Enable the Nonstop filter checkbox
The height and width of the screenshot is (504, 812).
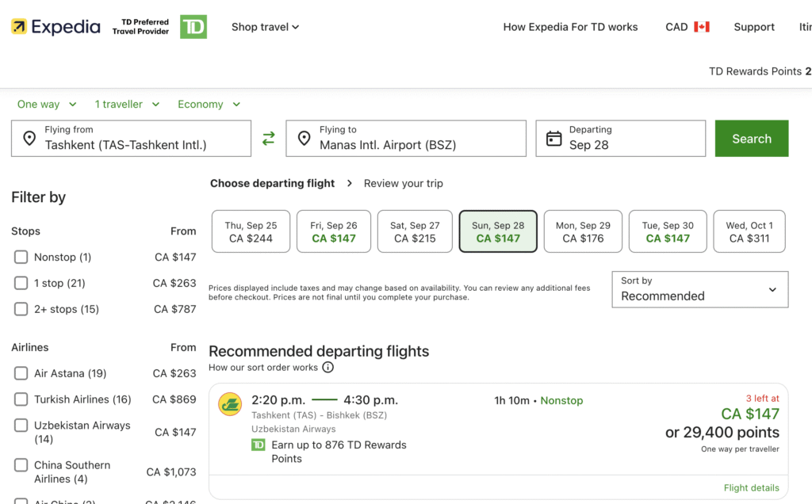(x=21, y=258)
